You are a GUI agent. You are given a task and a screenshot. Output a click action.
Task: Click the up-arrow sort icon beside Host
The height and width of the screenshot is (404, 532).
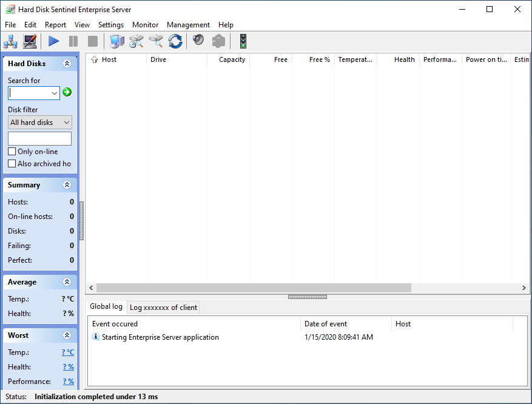[94, 59]
